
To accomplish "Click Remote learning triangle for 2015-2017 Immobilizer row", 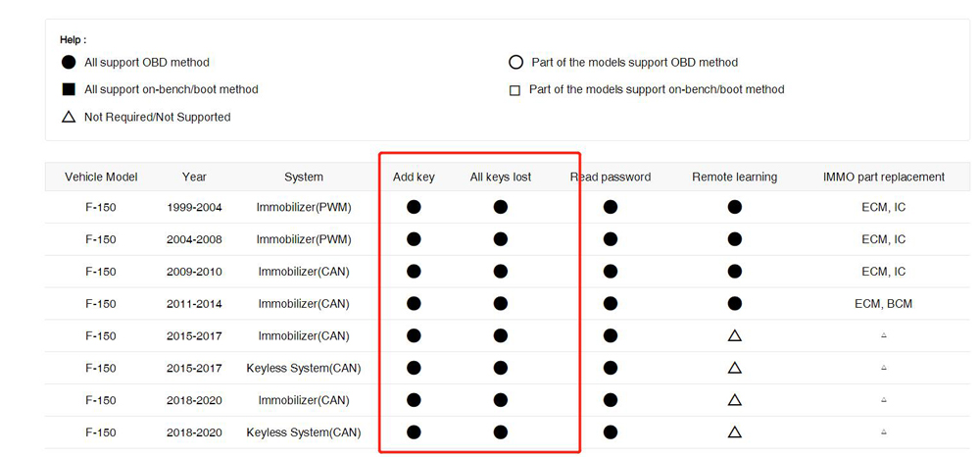I will (734, 335).
